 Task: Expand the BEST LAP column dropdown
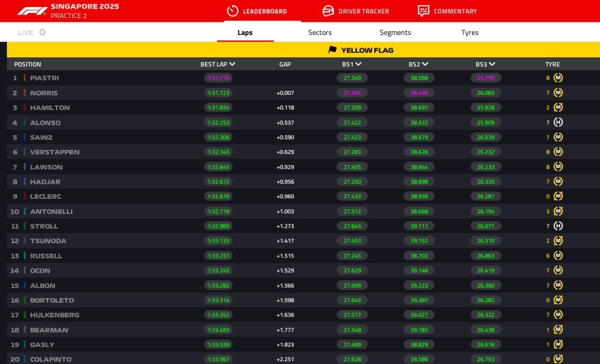232,64
